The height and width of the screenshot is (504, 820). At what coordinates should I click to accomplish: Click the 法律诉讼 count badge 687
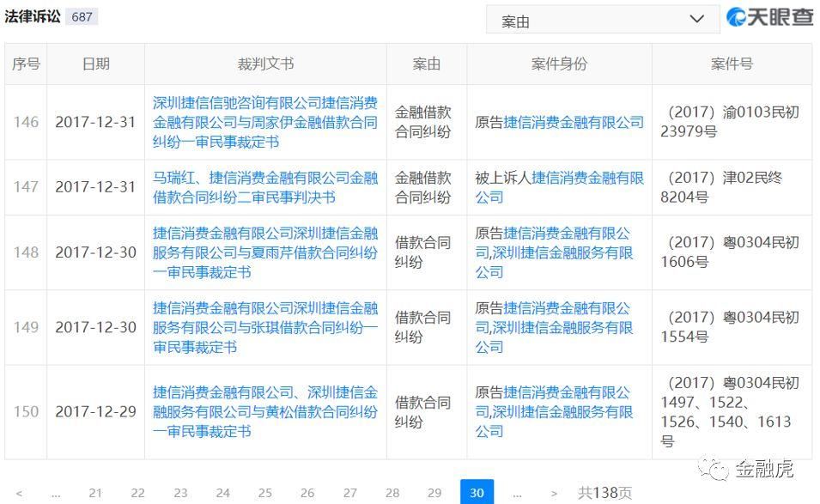click(82, 16)
